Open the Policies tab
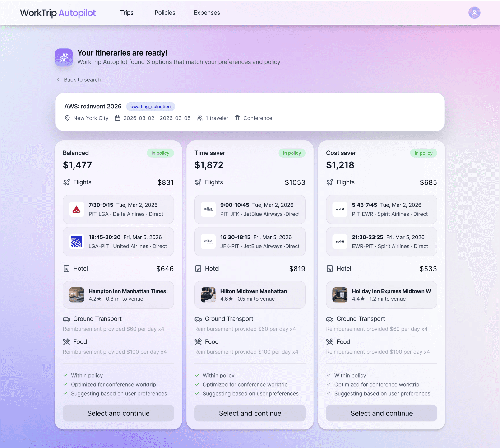Screen dimensions: 500x448 (x=165, y=13)
